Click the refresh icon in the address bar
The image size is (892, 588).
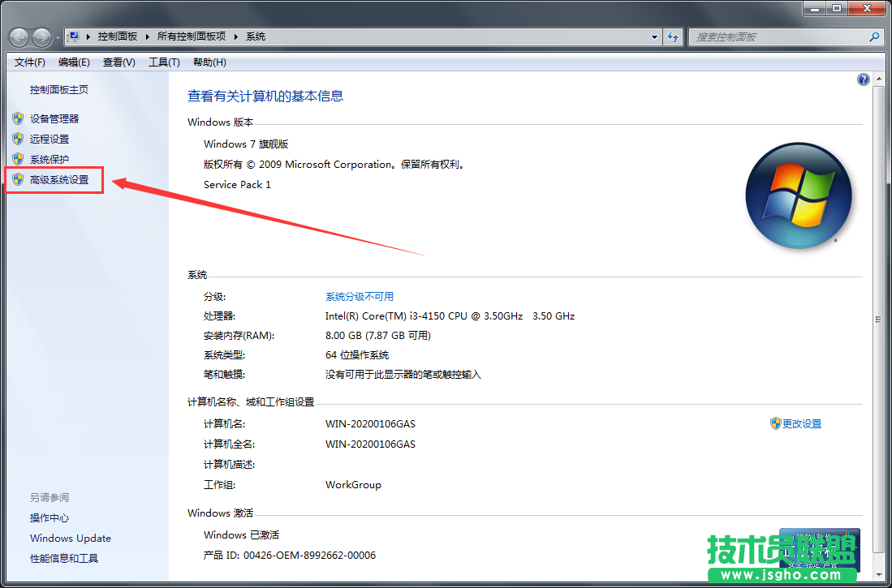point(673,36)
